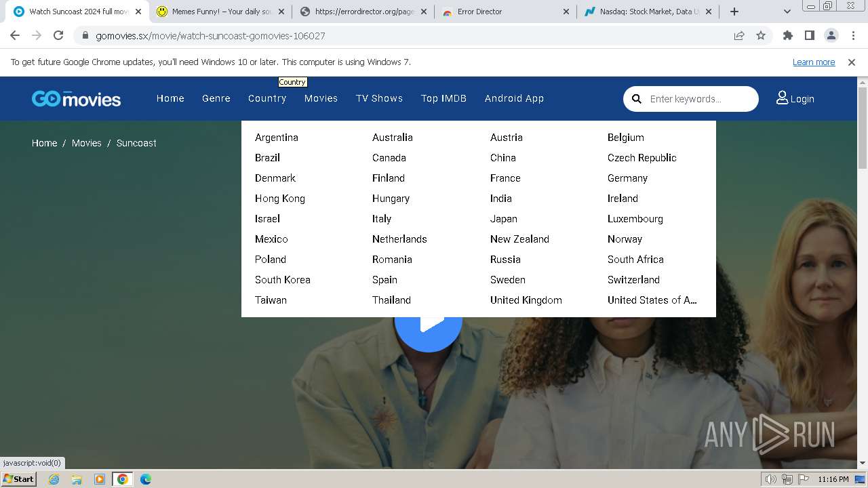Close the Nasdaq tab
This screenshot has width=868, height=488.
click(709, 12)
